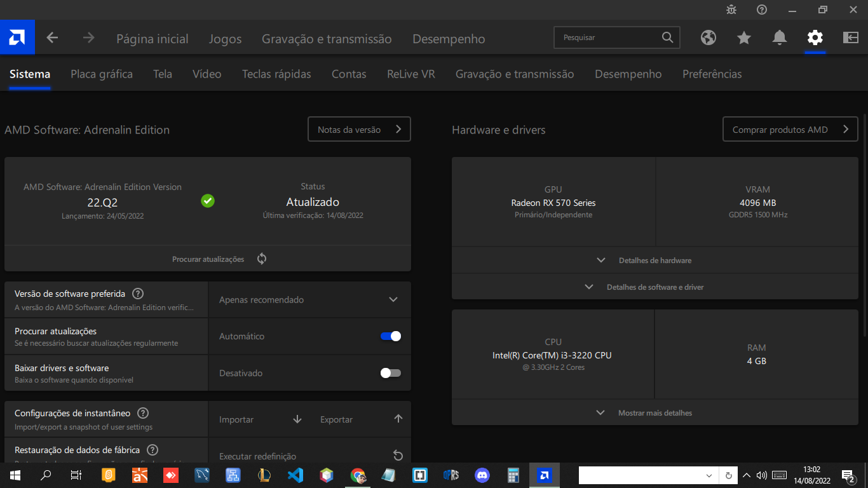Open the Preferências tab
This screenshot has width=868, height=488.
click(x=712, y=74)
